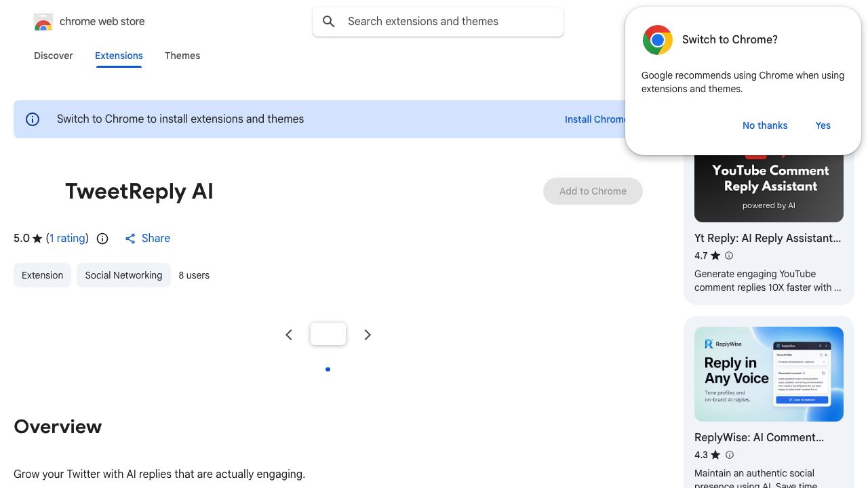Click the info icon beside the 4.3 rating
This screenshot has height=488, width=868.
[730, 455]
